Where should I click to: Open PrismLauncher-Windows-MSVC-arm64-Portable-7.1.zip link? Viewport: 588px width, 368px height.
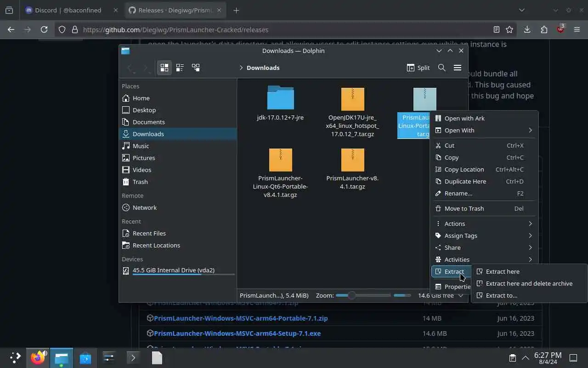point(241,318)
